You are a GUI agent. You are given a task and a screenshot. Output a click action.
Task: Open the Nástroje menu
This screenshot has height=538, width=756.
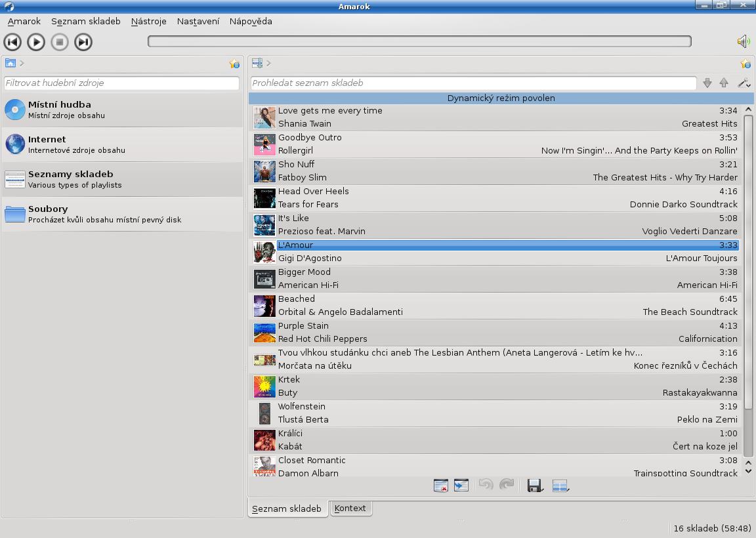148,21
